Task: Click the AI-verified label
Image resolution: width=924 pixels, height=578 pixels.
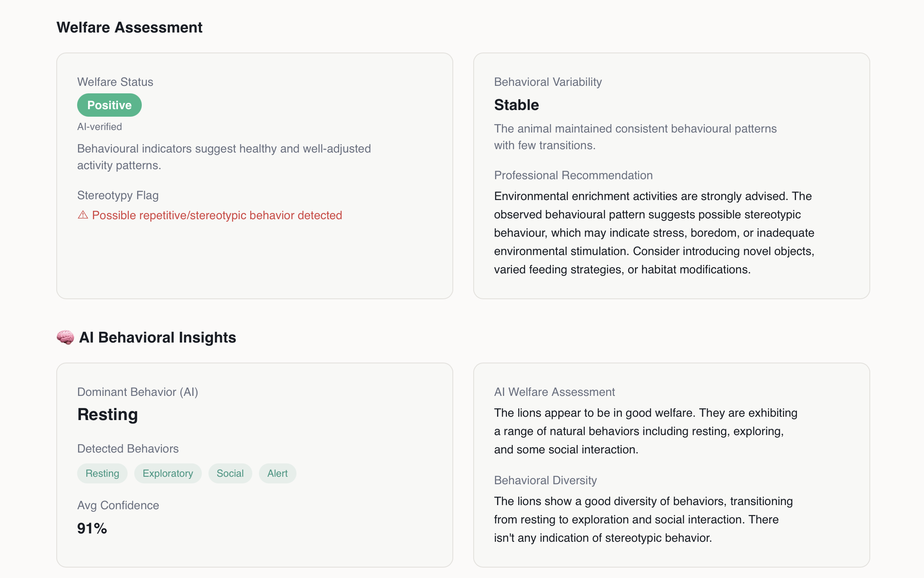Action: click(x=100, y=127)
